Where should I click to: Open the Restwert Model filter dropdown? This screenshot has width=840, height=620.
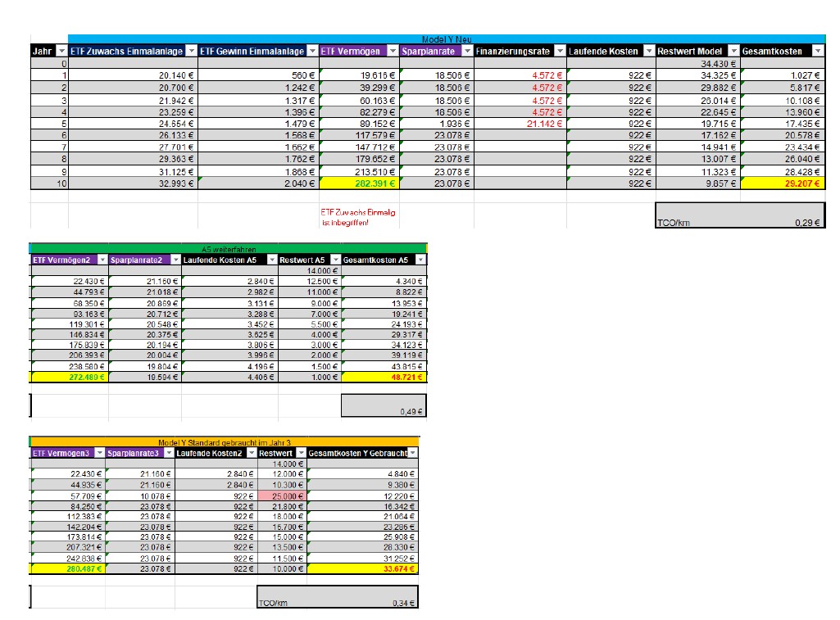click(x=733, y=52)
